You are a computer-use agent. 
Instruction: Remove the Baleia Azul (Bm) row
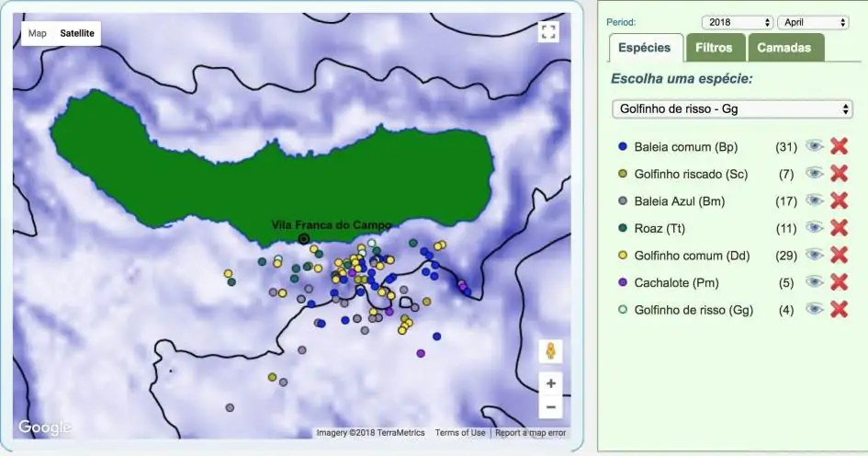point(839,200)
